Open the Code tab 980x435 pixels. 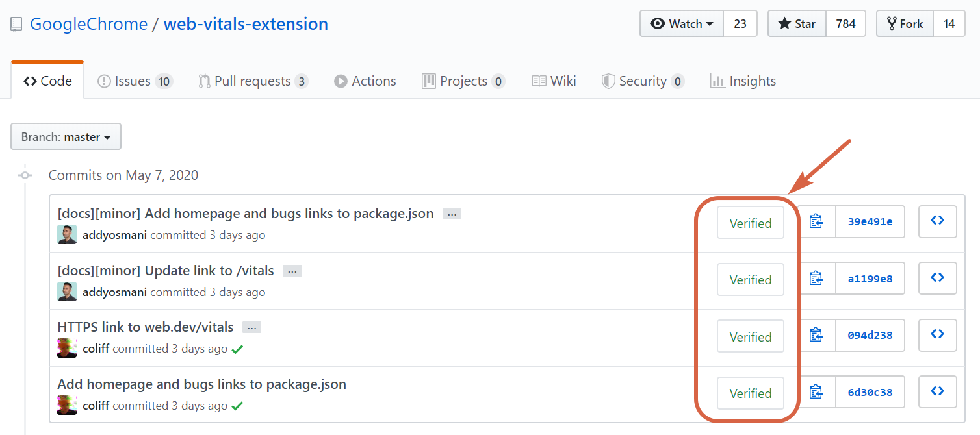pyautogui.click(x=47, y=81)
